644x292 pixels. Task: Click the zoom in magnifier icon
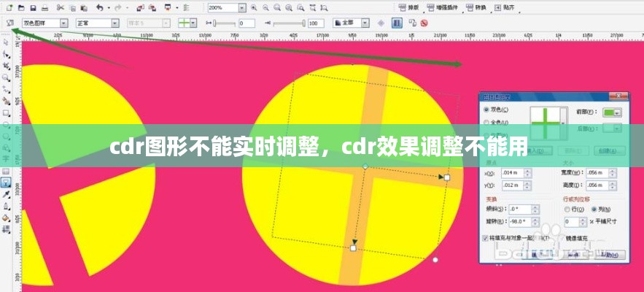pyautogui.click(x=254, y=7)
